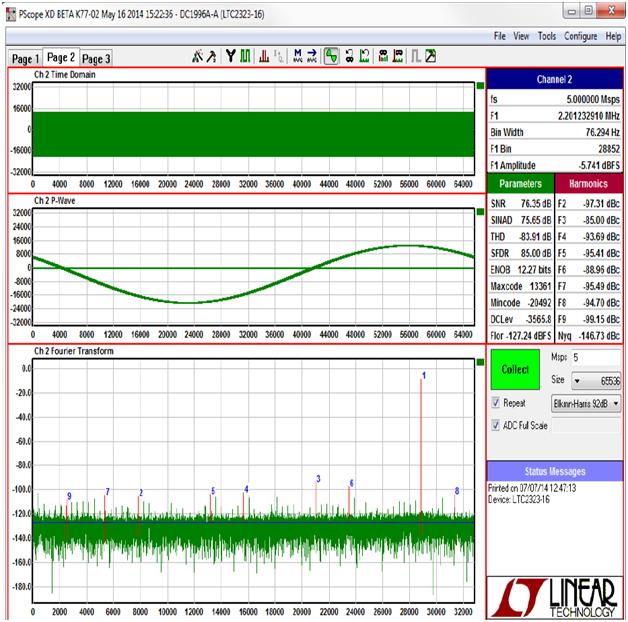Click the red histogram bars icon

(x=264, y=57)
